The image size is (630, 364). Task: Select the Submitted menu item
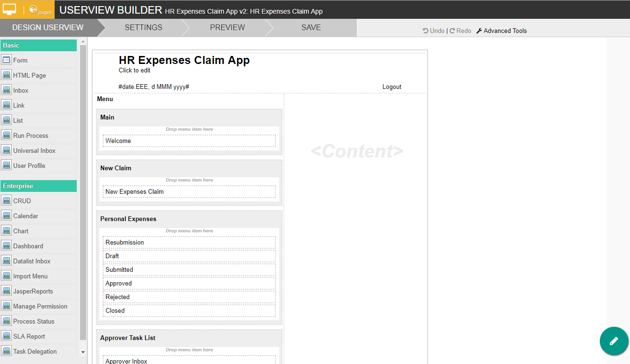click(x=189, y=269)
